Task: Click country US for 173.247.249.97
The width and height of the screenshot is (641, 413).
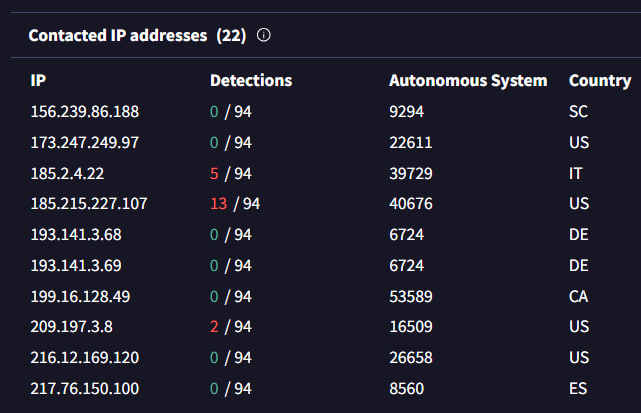Action: coord(579,143)
